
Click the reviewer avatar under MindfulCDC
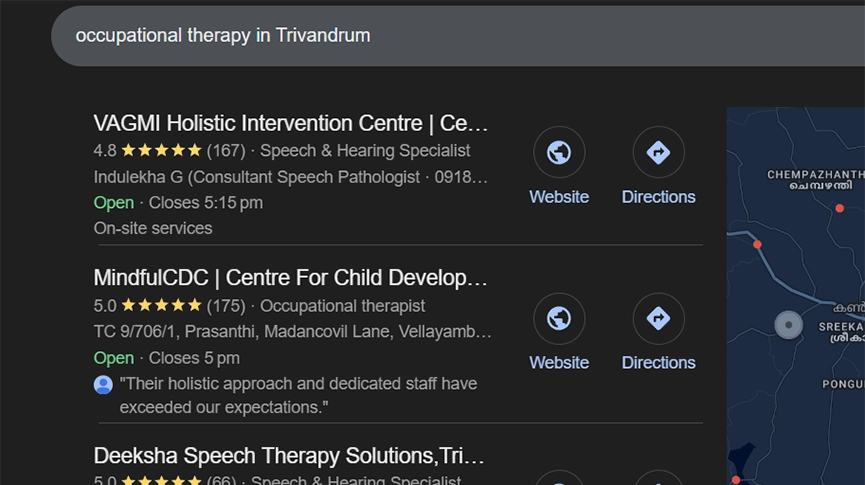pyautogui.click(x=103, y=384)
